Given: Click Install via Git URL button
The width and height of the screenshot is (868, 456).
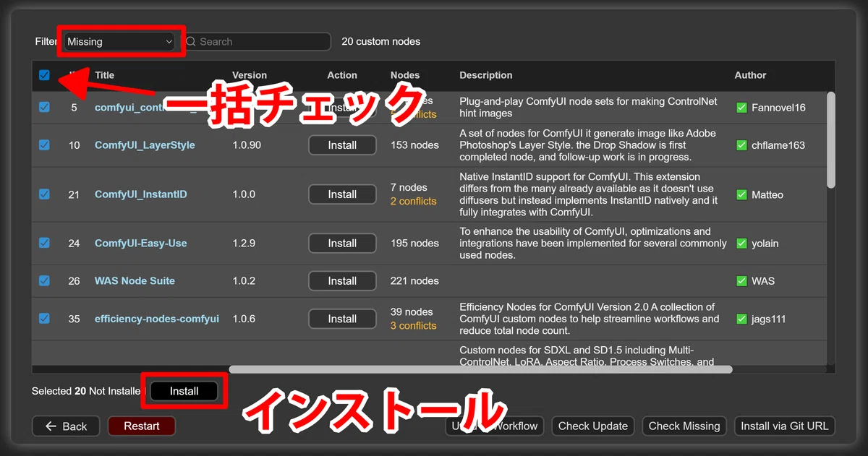Looking at the screenshot, I should pyautogui.click(x=785, y=426).
